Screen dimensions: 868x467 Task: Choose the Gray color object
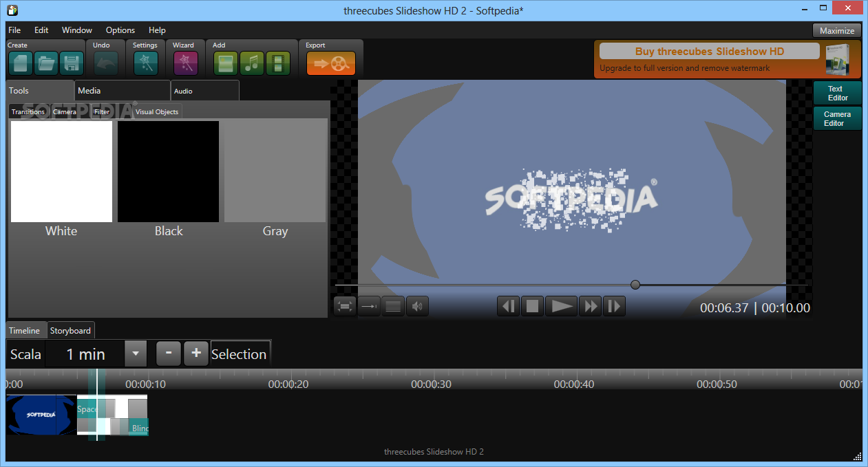coord(275,172)
